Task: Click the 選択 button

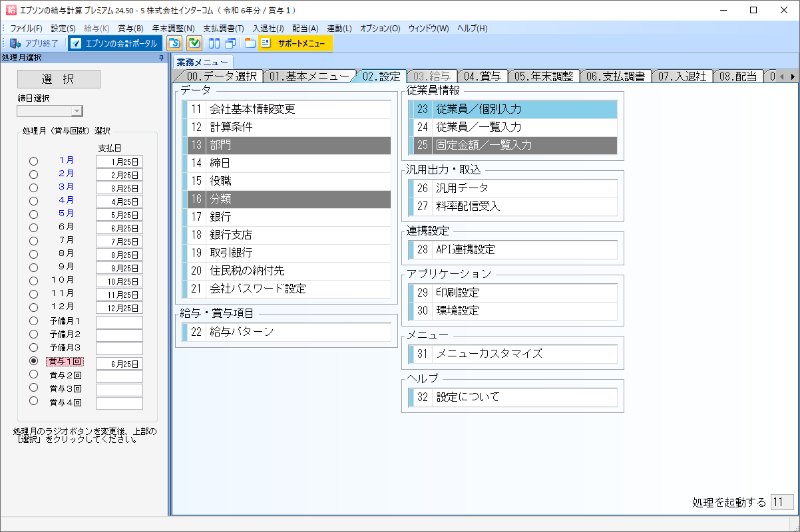Action: (x=59, y=79)
